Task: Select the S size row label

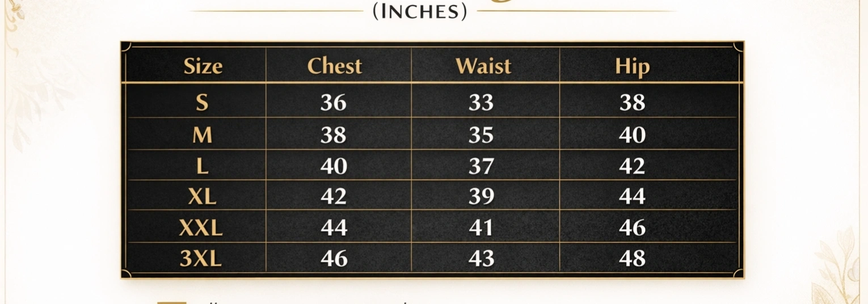Action: (x=202, y=103)
